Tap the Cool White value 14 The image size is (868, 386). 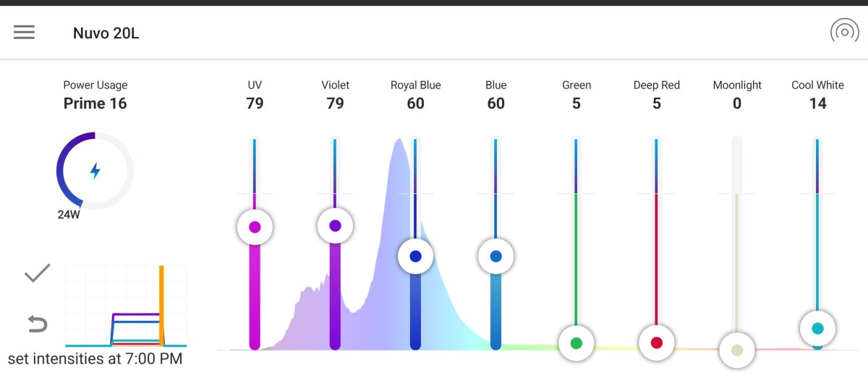tap(817, 104)
